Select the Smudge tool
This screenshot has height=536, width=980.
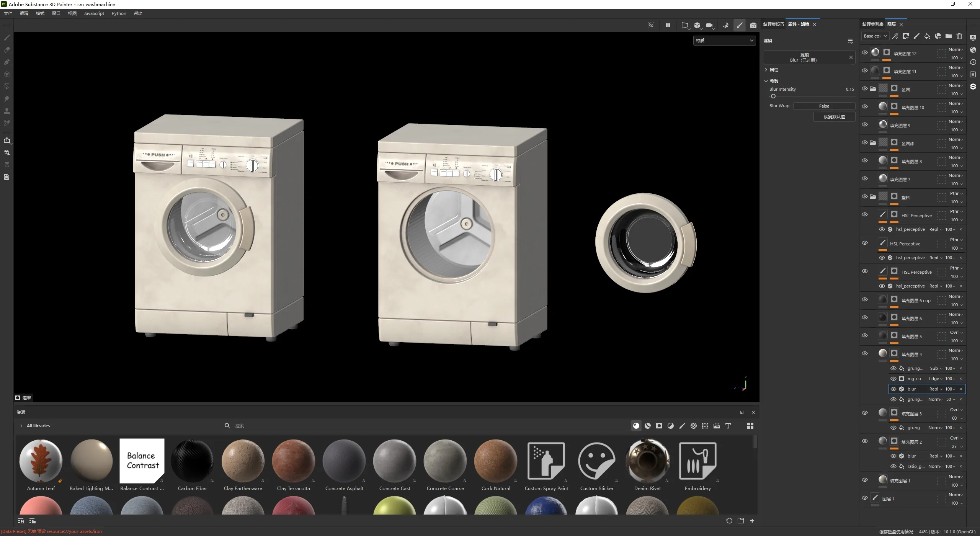click(x=7, y=99)
